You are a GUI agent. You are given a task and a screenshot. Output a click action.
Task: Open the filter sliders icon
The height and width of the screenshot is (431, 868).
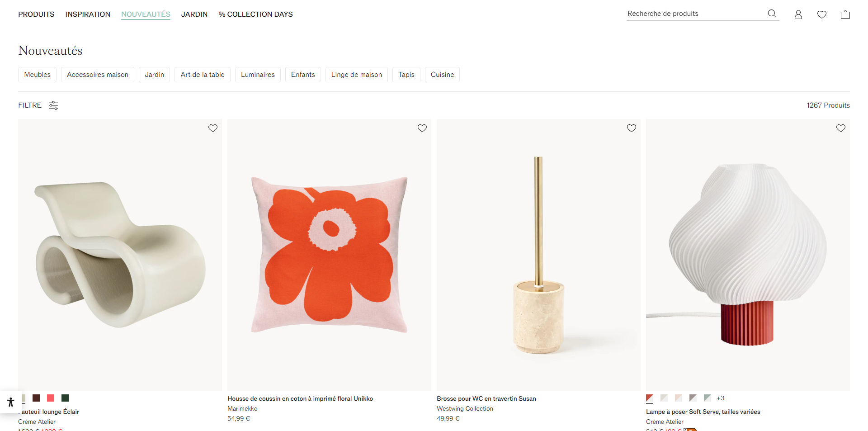click(53, 105)
